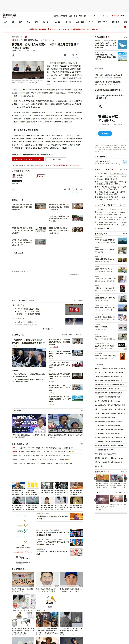
Task: Open もっと見る beside ソーシャルランキング
Action: point(123,205)
